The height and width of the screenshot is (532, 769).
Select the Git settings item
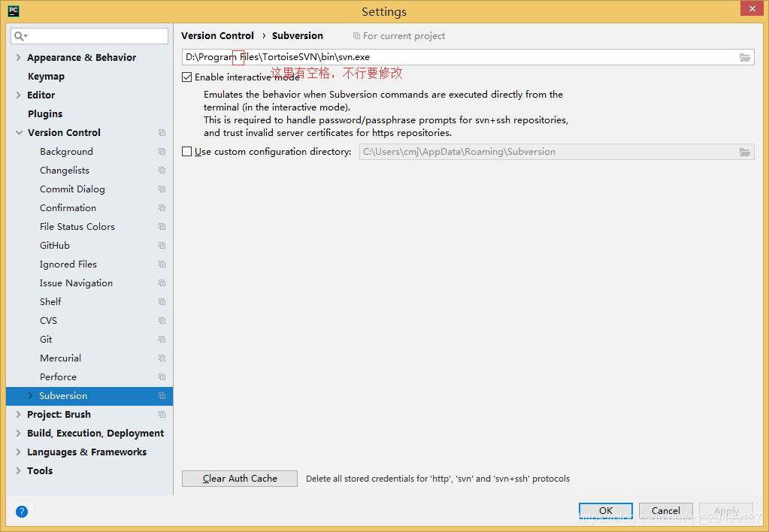point(46,340)
